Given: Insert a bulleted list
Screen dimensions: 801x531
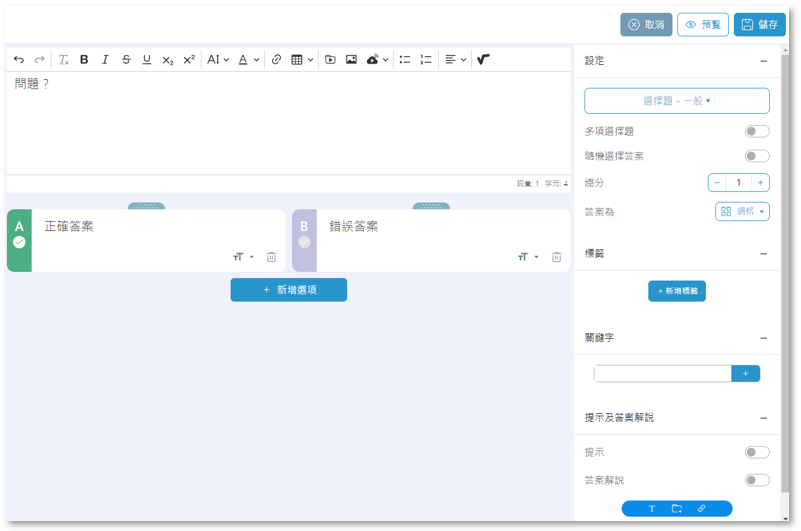Looking at the screenshot, I should (x=405, y=60).
